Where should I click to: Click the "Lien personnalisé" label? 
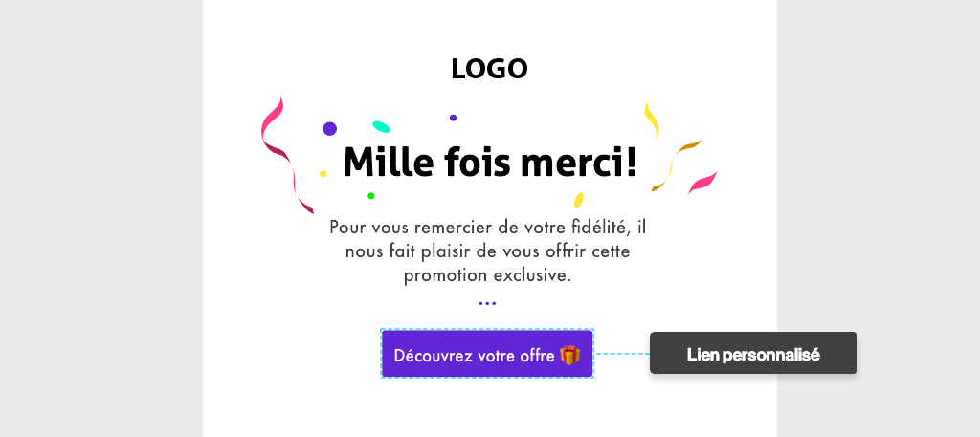(753, 354)
